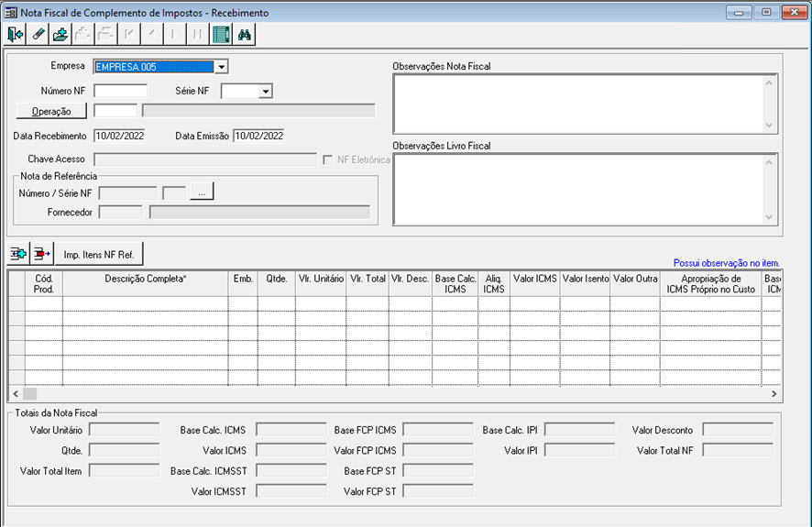The width and height of the screenshot is (812, 527).
Task: Click the Aliq. ICMS column header
Action: pos(494,284)
